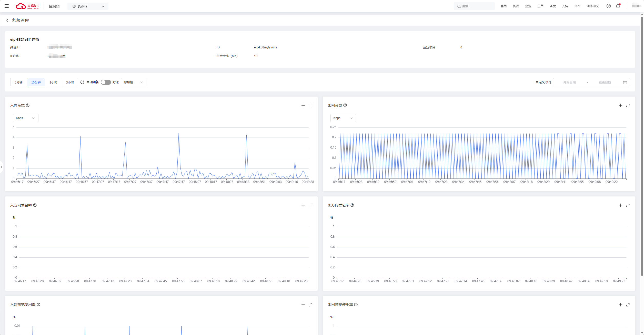Expand 出方向丢包率 chart to fullscreen

(628, 205)
